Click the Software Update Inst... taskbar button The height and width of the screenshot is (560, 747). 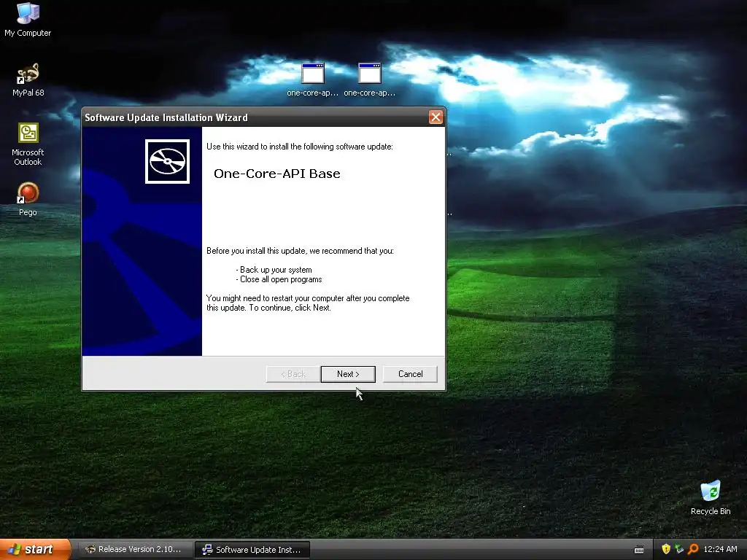click(x=252, y=550)
